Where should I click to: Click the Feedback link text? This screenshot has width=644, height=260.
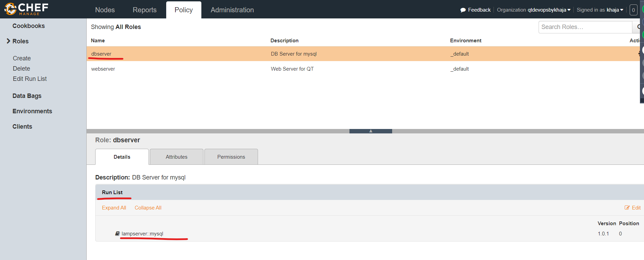(x=479, y=10)
